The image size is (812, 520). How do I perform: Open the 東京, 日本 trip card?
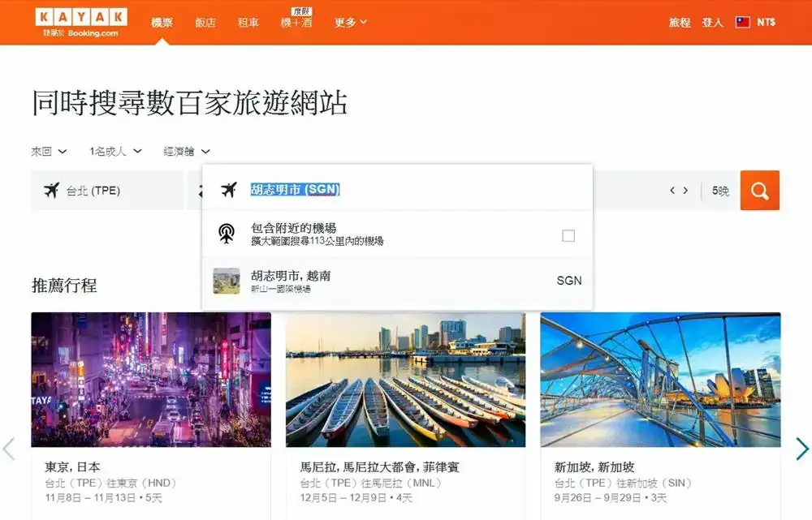tap(150, 381)
